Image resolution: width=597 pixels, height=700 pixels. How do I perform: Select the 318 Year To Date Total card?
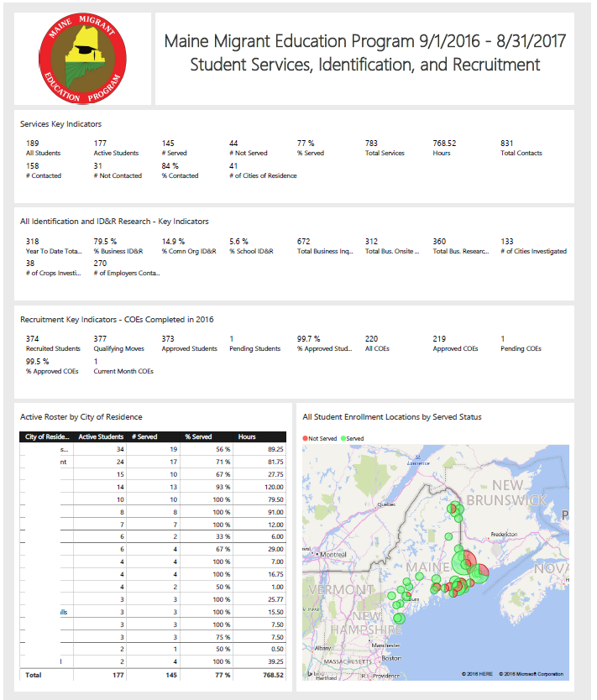[x=54, y=246]
